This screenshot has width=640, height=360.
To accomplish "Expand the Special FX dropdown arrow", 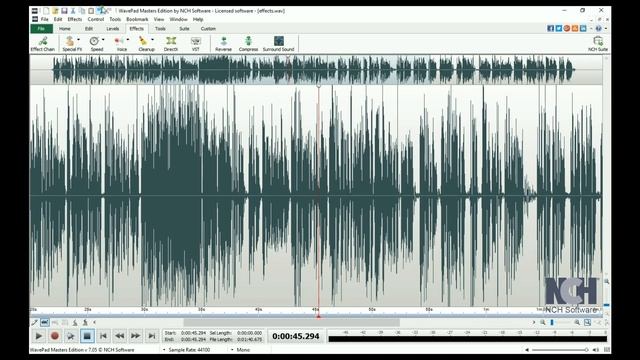I will 78,40.
